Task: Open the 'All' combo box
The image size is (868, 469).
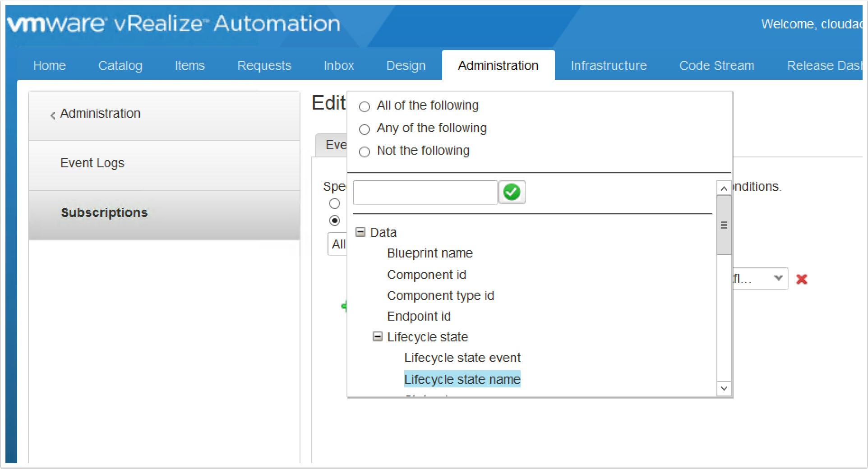Action: click(x=337, y=244)
